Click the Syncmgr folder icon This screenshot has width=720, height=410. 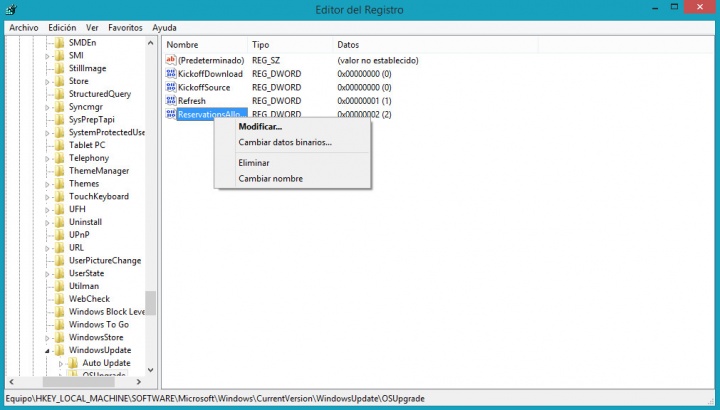60,107
